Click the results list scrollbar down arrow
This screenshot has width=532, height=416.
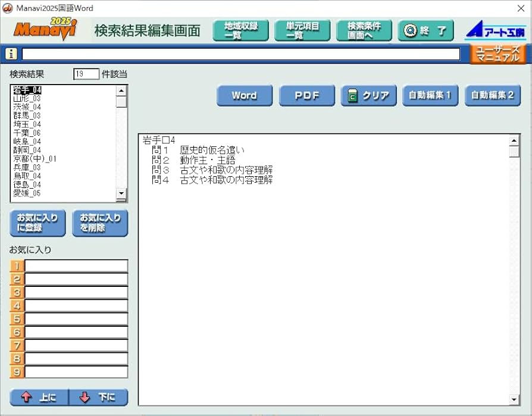coord(122,195)
